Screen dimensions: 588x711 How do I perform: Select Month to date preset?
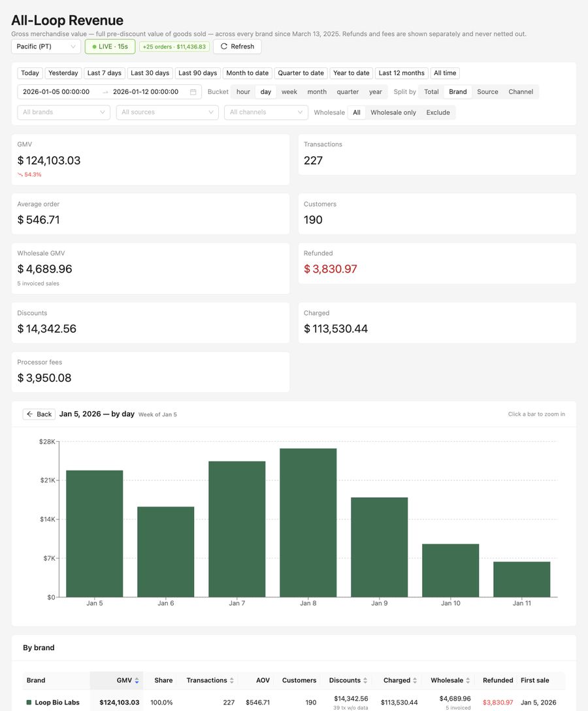click(248, 73)
